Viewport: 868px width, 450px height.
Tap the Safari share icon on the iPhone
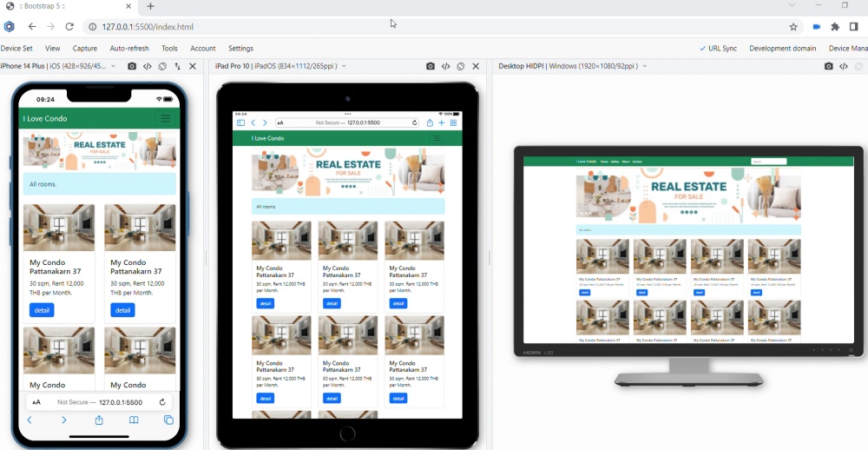click(x=99, y=420)
